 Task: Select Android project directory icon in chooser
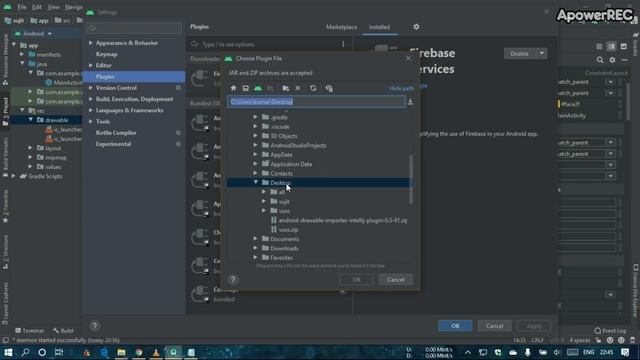tap(258, 88)
